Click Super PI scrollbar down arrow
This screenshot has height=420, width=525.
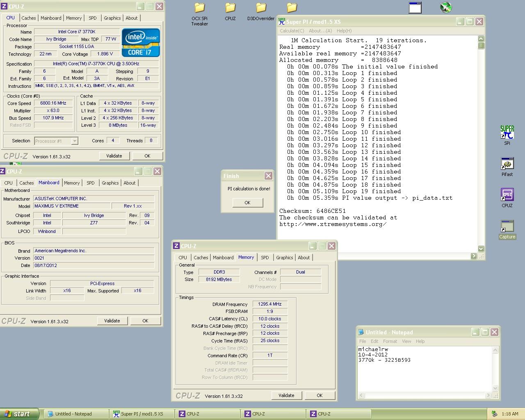click(481, 249)
